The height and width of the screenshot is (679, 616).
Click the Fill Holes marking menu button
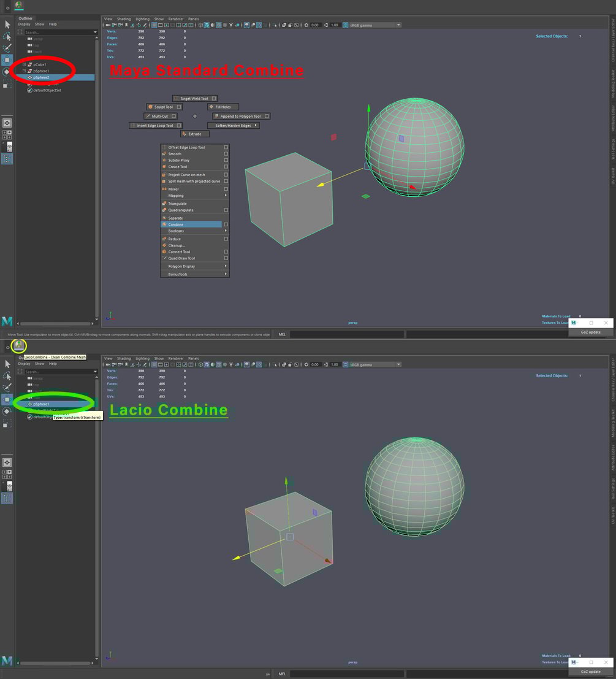tap(222, 107)
